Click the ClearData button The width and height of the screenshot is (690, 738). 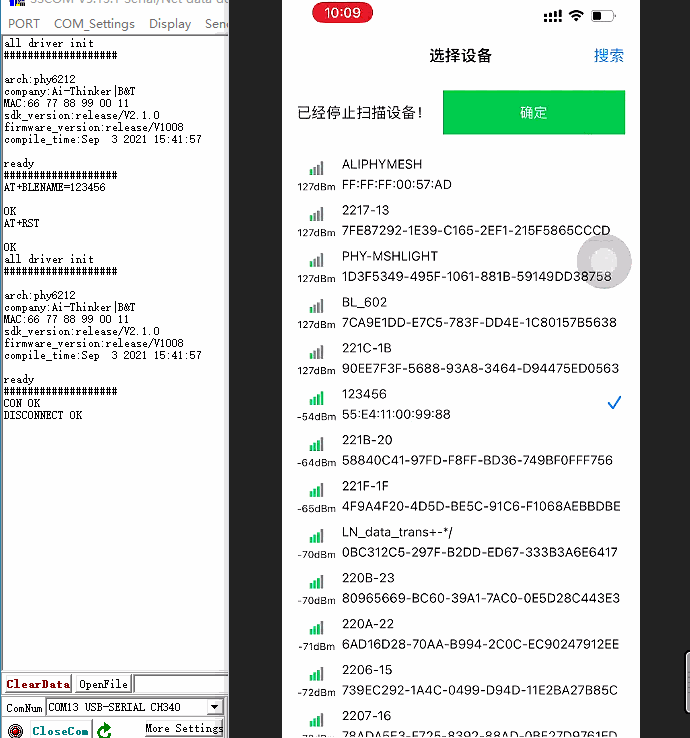point(38,684)
